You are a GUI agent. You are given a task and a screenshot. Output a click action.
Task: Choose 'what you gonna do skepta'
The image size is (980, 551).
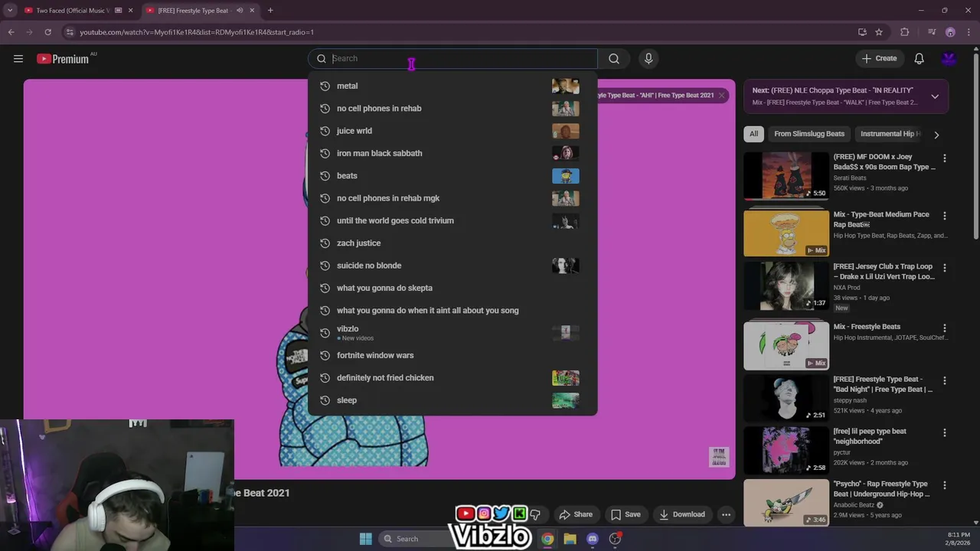452,288
